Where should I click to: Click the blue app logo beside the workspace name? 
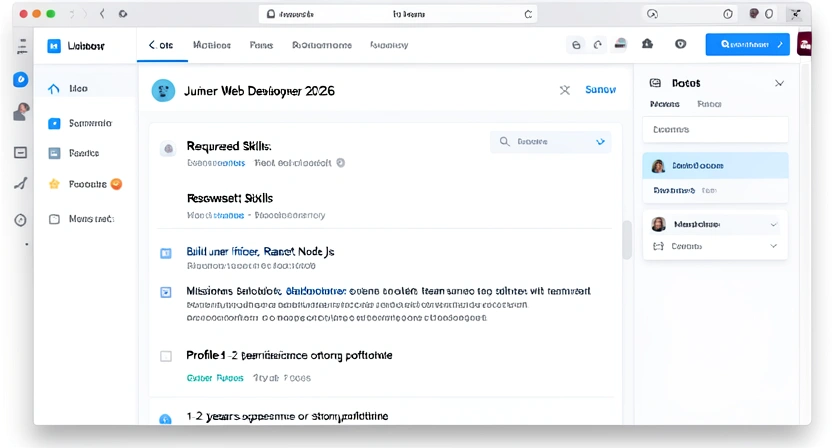pyautogui.click(x=54, y=46)
